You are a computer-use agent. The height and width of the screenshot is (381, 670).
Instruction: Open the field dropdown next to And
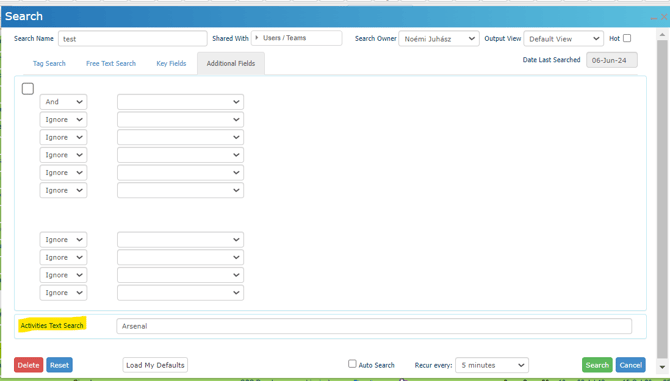[x=180, y=102]
